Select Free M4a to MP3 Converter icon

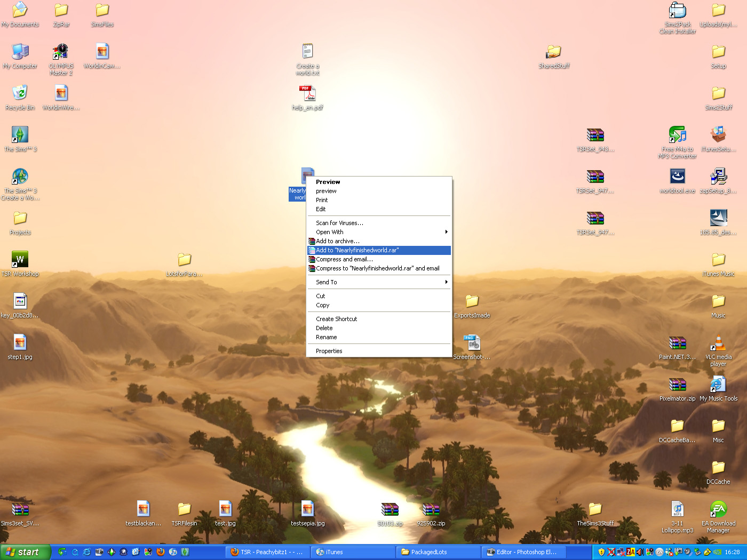point(677,135)
